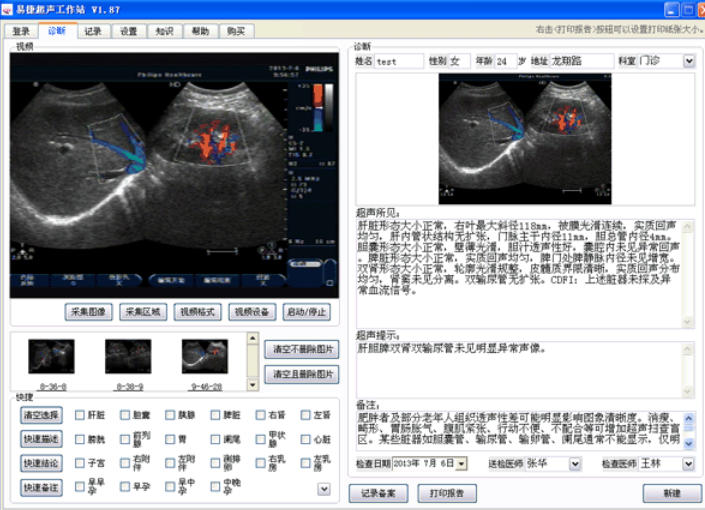Click 清空不删除图片 button
This screenshot has width=705, height=510.
302,349
